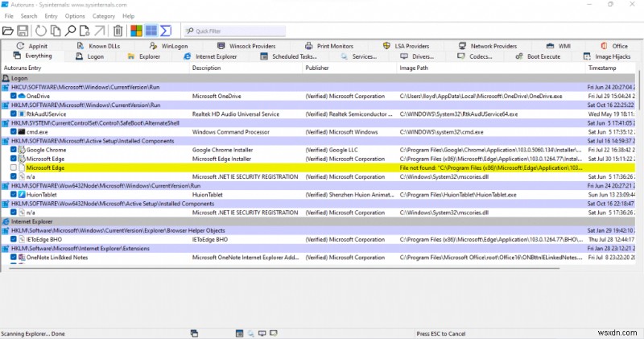Click the OneDrive cloud entry icon

22,96
